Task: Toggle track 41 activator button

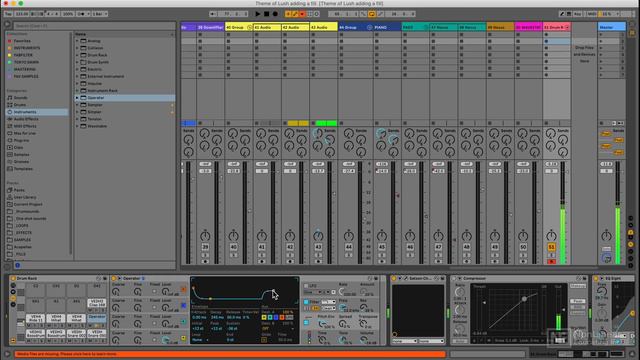Action: tap(262, 247)
